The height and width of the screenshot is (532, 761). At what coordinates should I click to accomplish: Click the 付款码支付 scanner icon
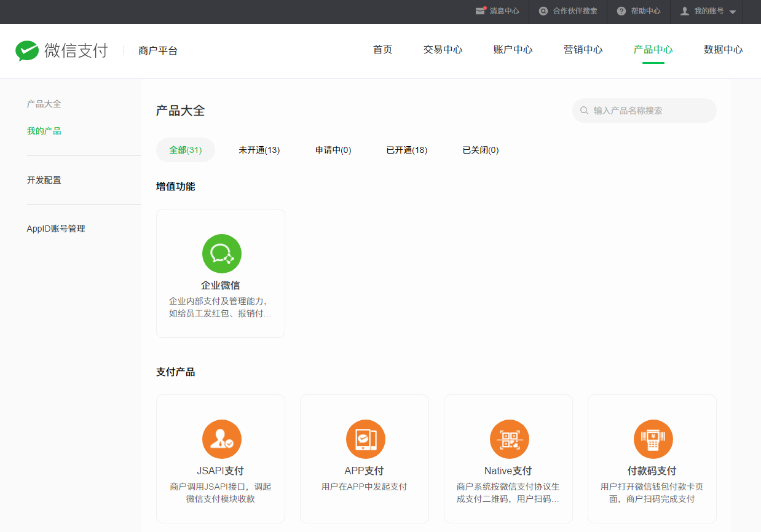click(x=653, y=439)
